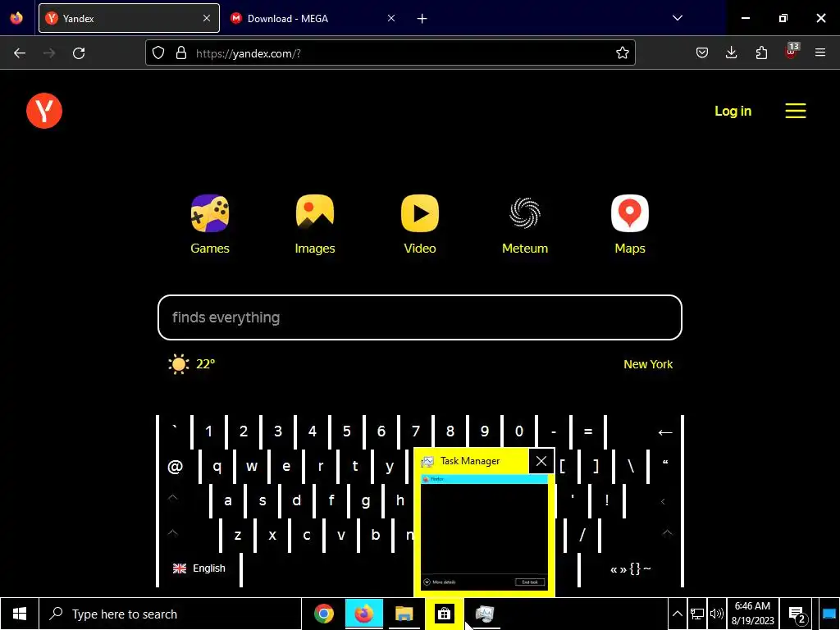840x630 pixels.
Task: Bookmark this page with the star
Action: 622,53
